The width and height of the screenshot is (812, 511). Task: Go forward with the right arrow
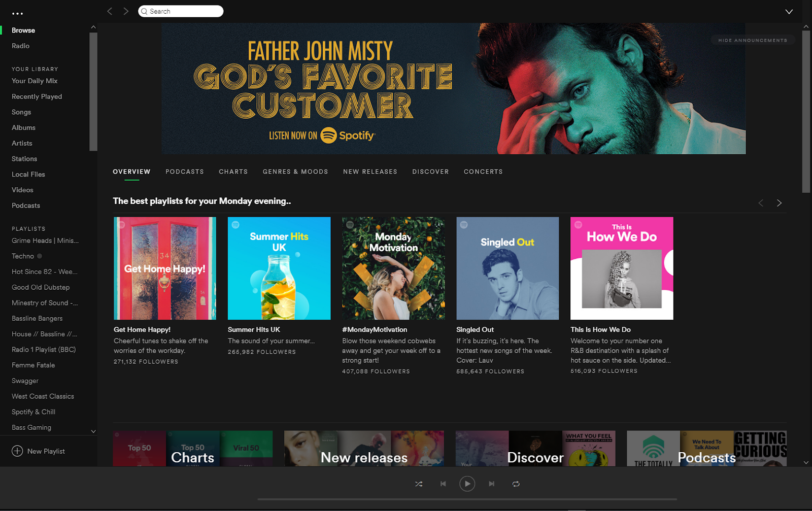pos(126,11)
